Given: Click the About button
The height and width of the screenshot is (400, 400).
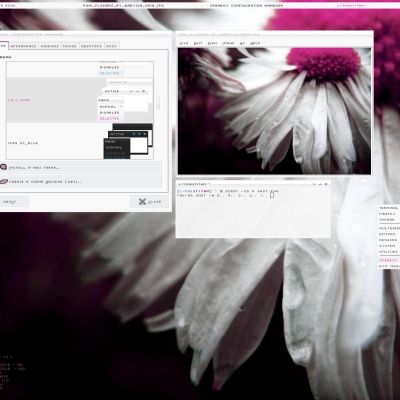Looking at the screenshot, I should click(x=13, y=202).
